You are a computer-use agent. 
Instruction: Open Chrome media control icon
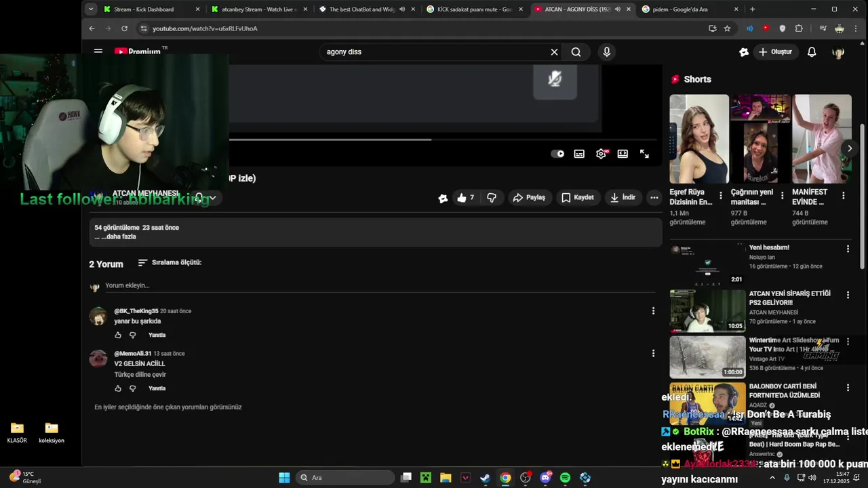823,28
